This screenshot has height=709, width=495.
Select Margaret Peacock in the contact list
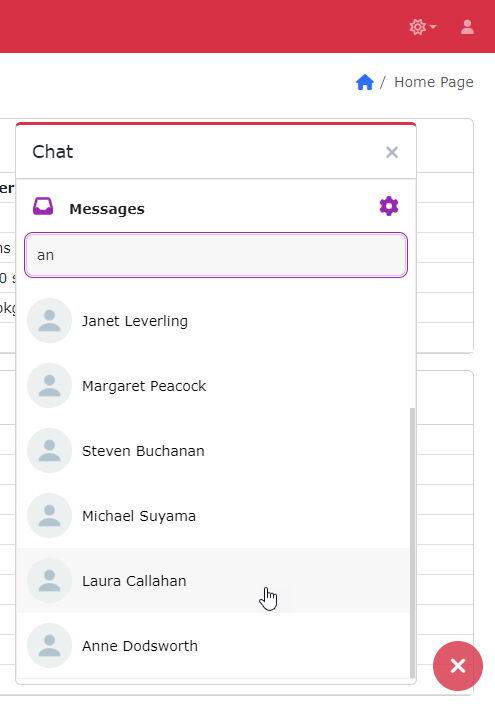tap(213, 386)
